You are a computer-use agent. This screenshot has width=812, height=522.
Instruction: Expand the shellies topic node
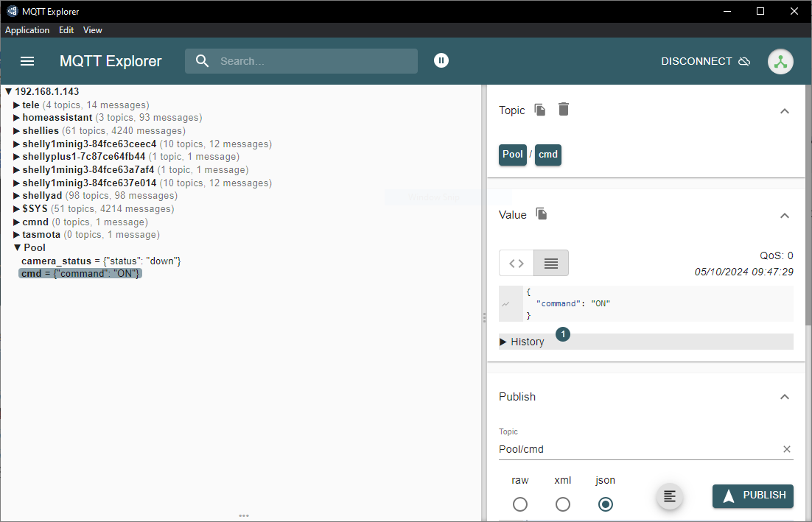[x=16, y=131]
